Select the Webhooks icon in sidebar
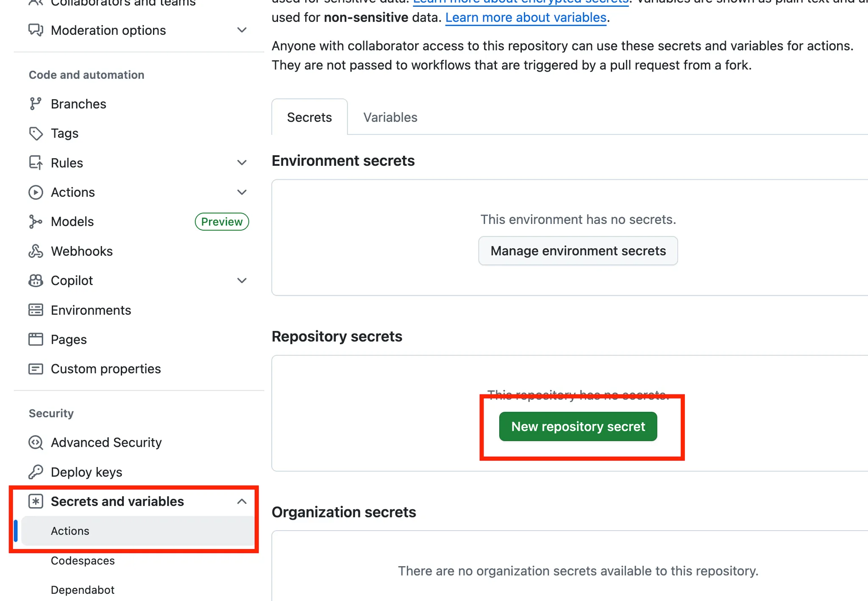Image resolution: width=868 pixels, height=601 pixels. (36, 251)
